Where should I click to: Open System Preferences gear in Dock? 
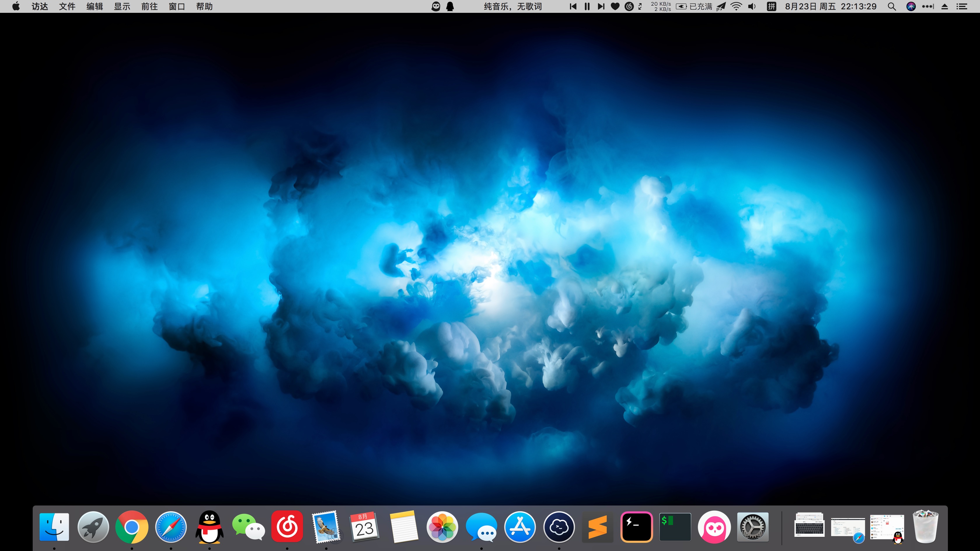coord(752,527)
